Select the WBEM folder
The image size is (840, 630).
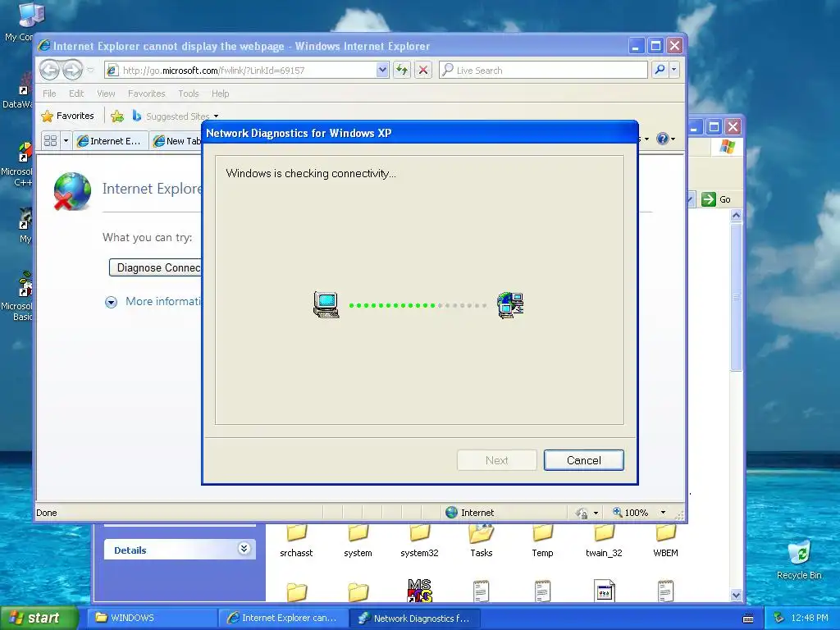pyautogui.click(x=665, y=541)
